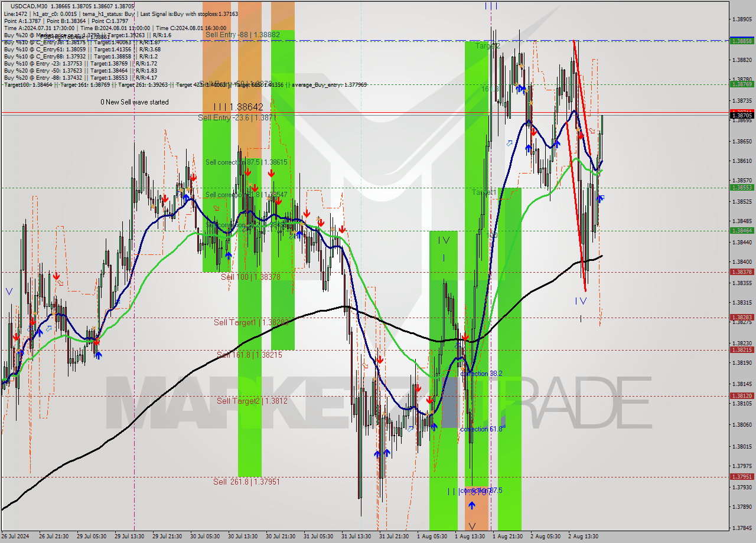
Task: Click the 1.37845 price scale value
Action: pyautogui.click(x=742, y=528)
